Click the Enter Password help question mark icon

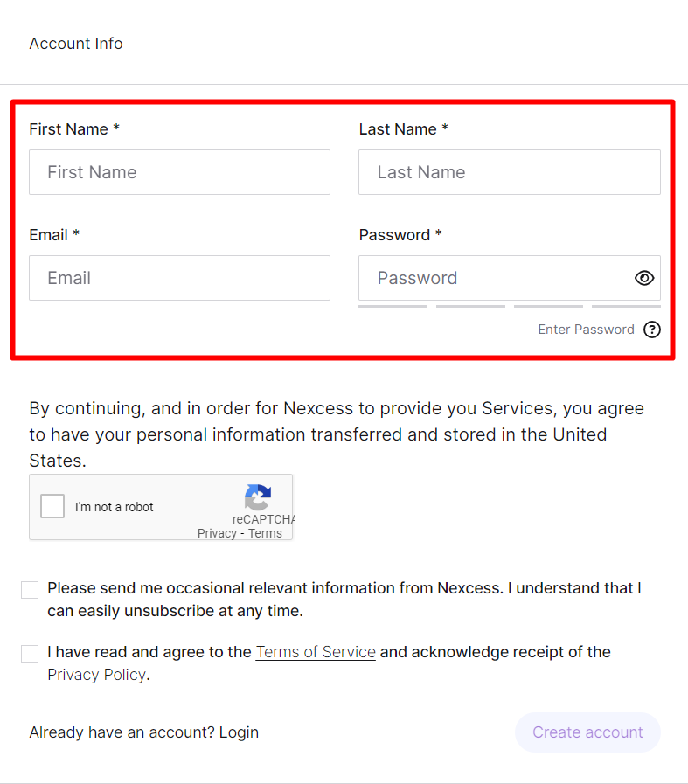pyautogui.click(x=652, y=330)
